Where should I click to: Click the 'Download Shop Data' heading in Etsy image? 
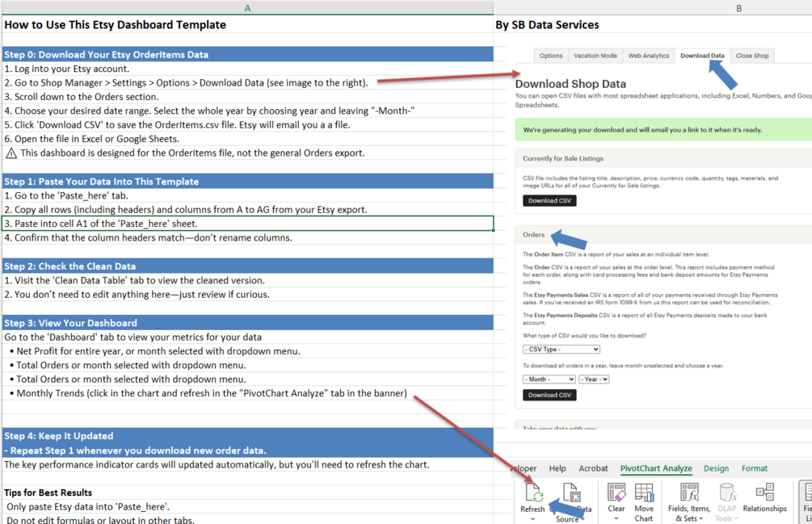click(x=570, y=84)
